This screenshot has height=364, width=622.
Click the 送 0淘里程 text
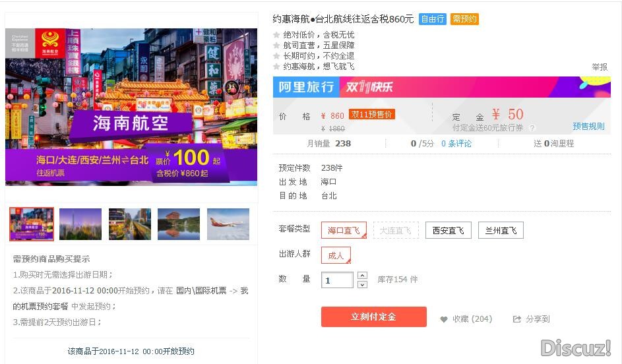pos(554,144)
